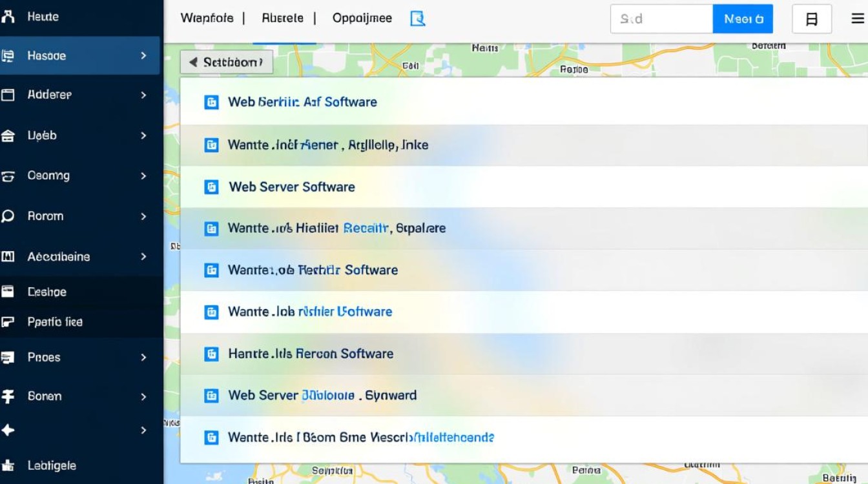Click the blue search icon beside Oppaijmee
This screenshot has width=868, height=484.
418,19
